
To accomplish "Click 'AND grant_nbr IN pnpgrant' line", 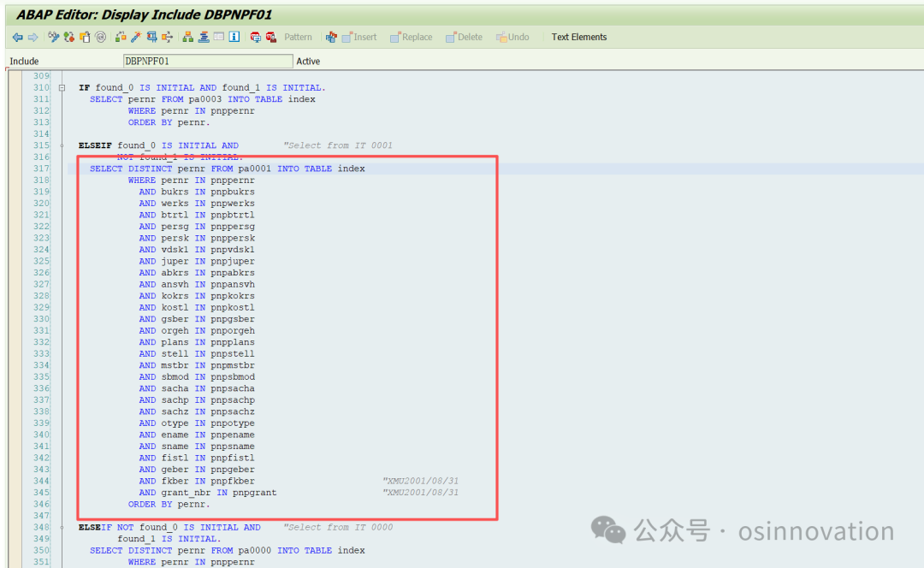I will [x=207, y=493].
